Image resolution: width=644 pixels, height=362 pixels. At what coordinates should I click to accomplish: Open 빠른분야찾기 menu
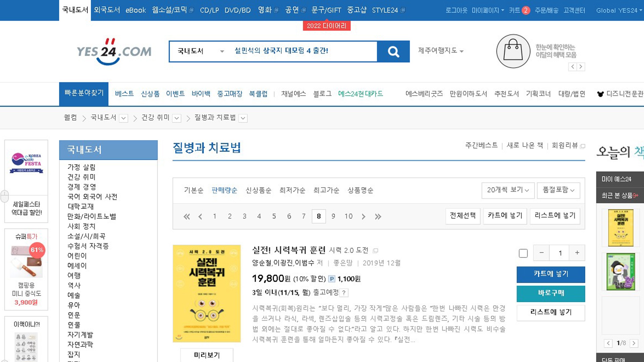pyautogui.click(x=84, y=94)
